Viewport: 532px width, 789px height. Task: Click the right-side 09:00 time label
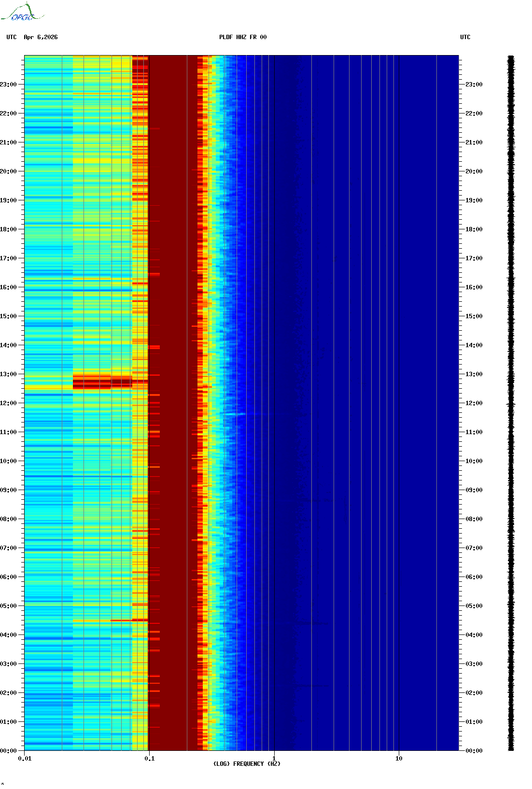474,490
